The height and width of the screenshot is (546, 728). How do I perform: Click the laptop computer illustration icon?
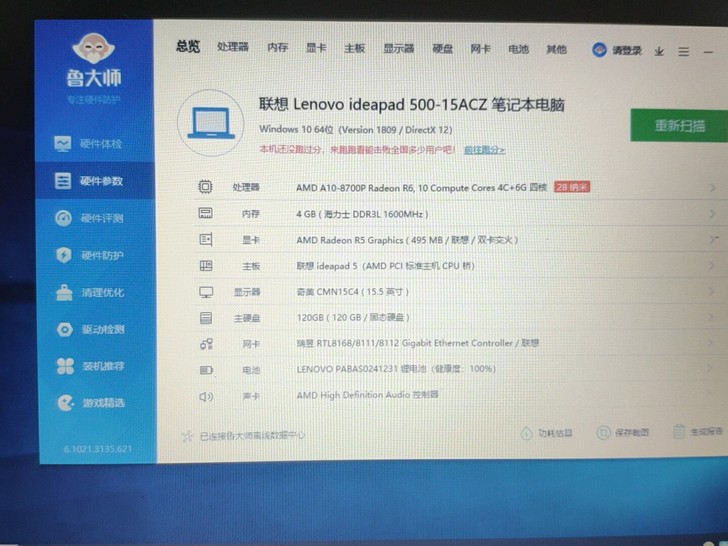211,123
